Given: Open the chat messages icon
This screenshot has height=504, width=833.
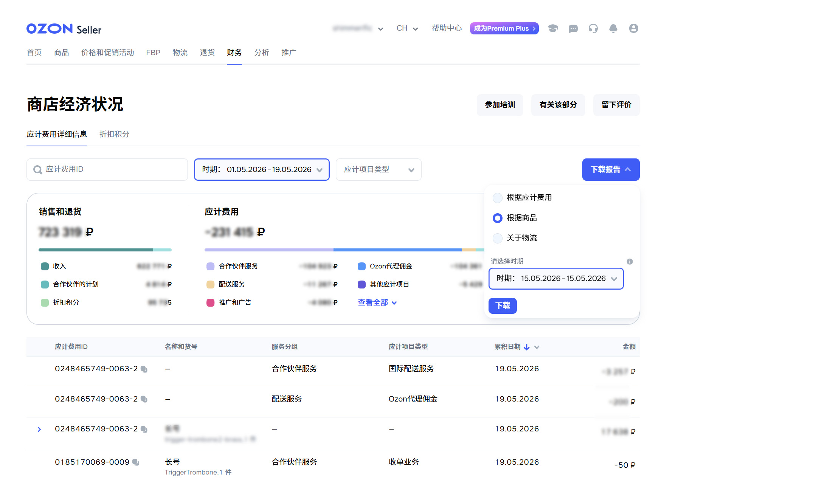Looking at the screenshot, I should pyautogui.click(x=573, y=28).
